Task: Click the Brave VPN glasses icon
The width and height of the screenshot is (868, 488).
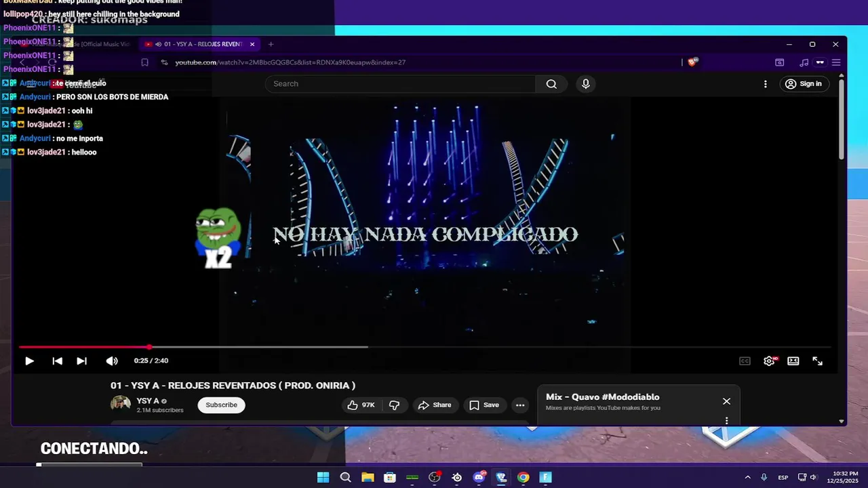Action: (x=820, y=62)
